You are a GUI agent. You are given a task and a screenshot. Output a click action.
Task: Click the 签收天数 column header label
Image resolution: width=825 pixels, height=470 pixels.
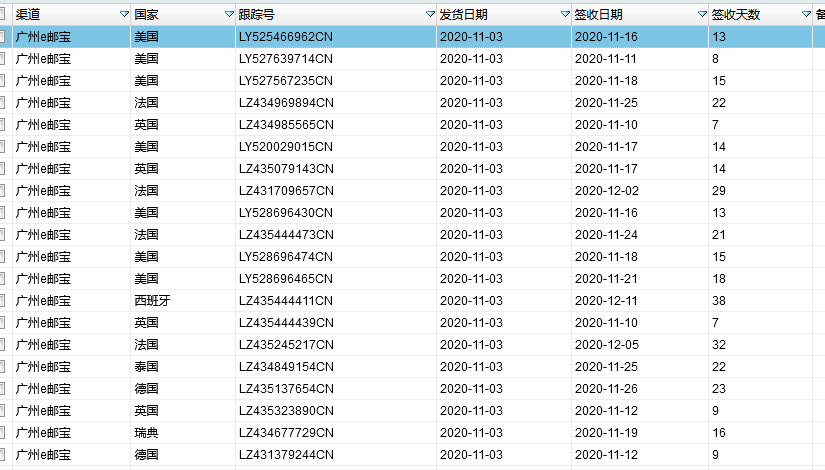pos(735,14)
